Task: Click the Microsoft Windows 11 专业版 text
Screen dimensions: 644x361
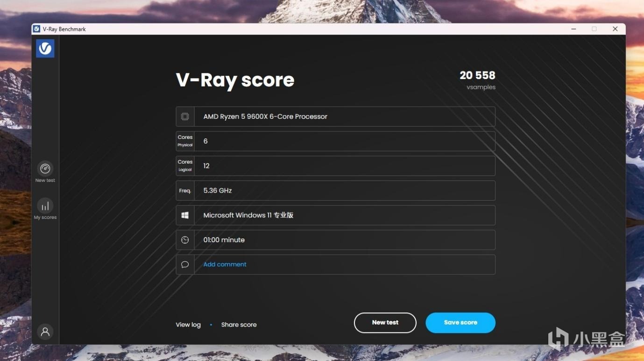Action: [x=248, y=215]
